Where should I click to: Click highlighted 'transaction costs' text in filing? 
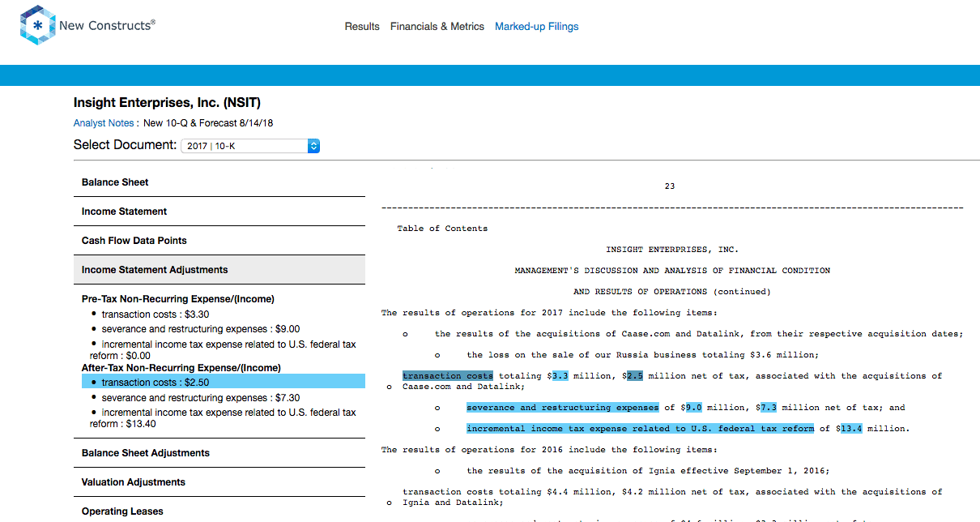pyautogui.click(x=448, y=376)
